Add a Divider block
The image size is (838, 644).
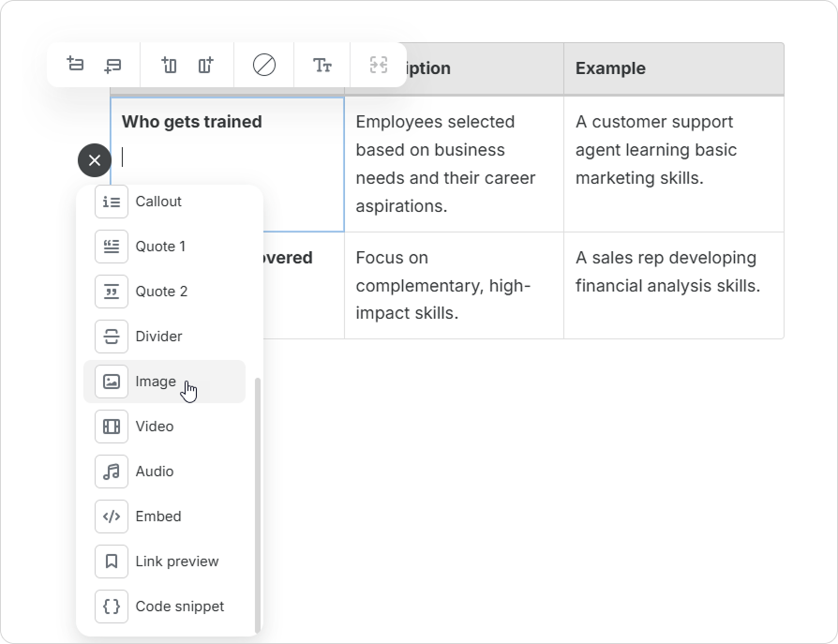pos(158,337)
